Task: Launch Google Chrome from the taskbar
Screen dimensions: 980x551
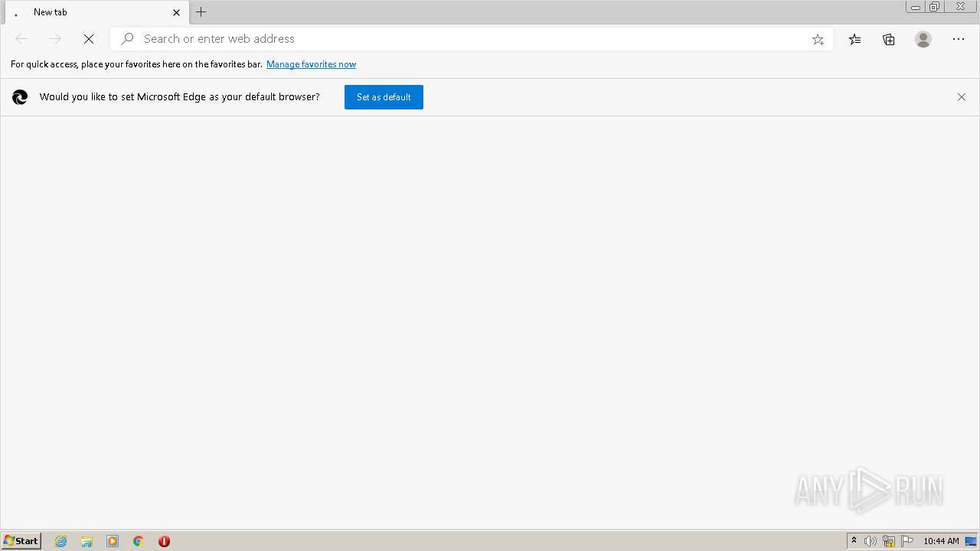Action: (139, 541)
